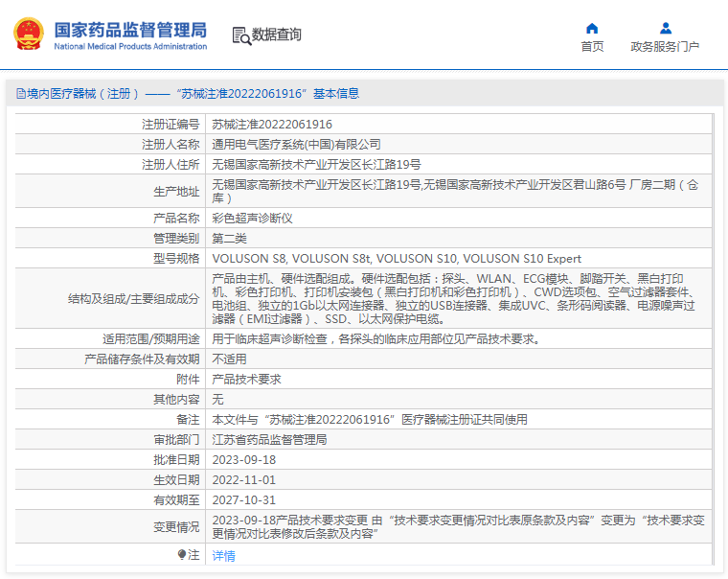Select effective date 2022-11-01
Screen dimensions: 728x579
pos(243,480)
